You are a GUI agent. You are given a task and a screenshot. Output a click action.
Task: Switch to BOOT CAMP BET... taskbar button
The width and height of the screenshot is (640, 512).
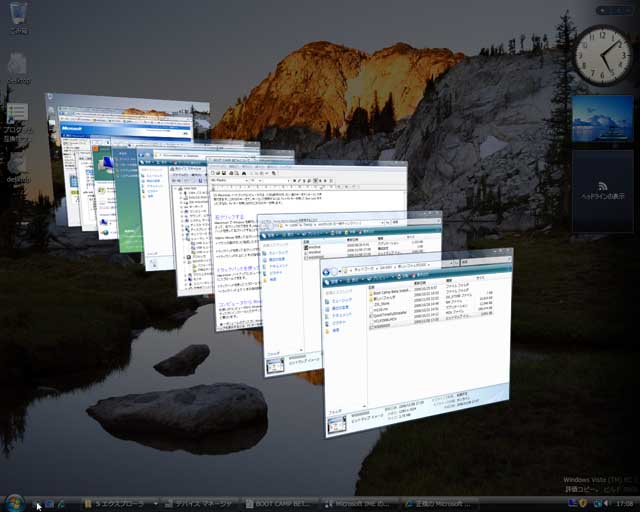pyautogui.click(x=279, y=504)
